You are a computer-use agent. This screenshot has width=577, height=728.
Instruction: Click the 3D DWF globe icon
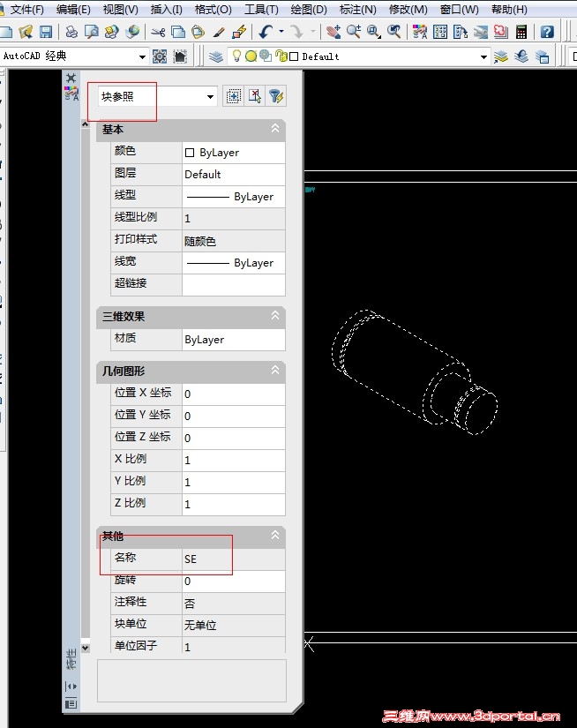[x=132, y=32]
